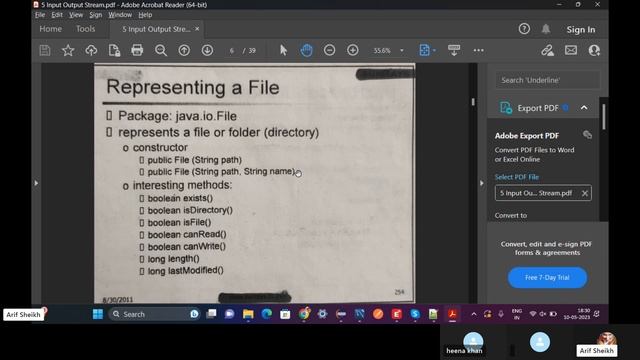Collapse the right tools pane arrow
The image size is (640, 360).
482,183
